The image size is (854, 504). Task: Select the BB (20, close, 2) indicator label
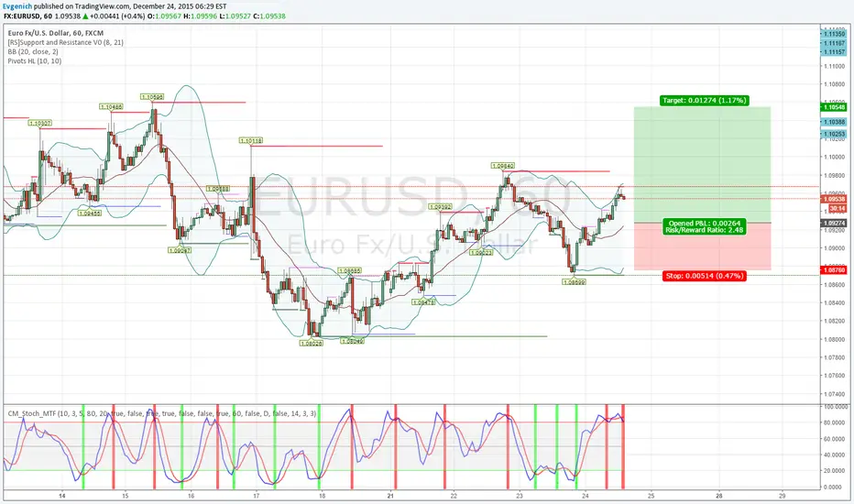pyautogui.click(x=33, y=51)
